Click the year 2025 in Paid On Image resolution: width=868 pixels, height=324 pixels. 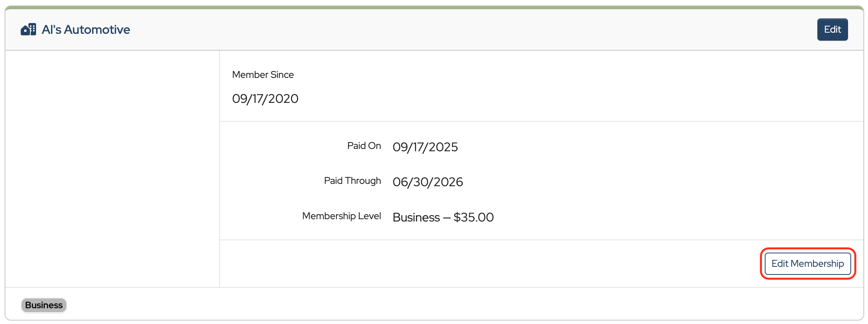[443, 147]
